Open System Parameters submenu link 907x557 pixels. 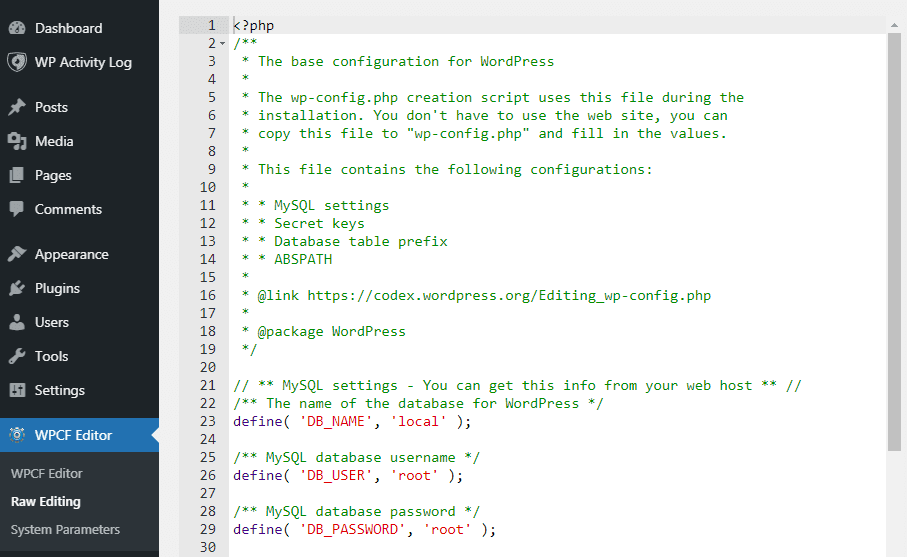pos(65,529)
